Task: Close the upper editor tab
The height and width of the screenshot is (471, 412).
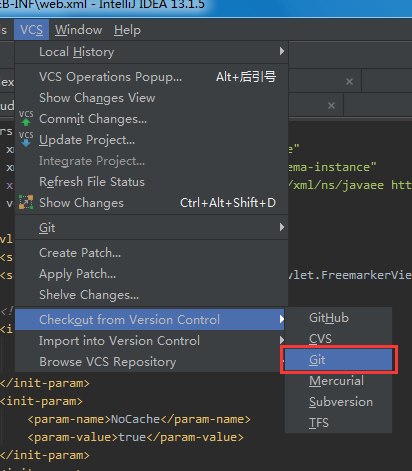Action: 349,81
